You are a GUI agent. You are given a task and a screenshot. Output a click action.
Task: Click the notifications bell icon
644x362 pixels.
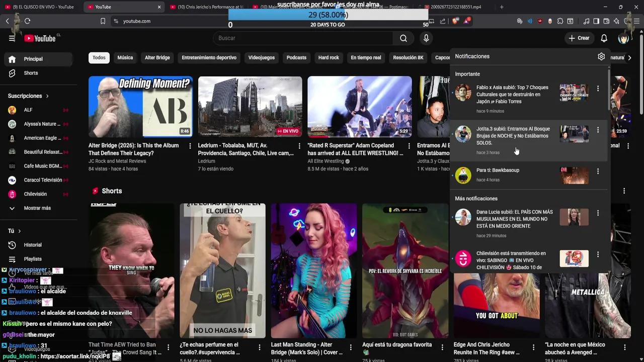click(x=604, y=38)
